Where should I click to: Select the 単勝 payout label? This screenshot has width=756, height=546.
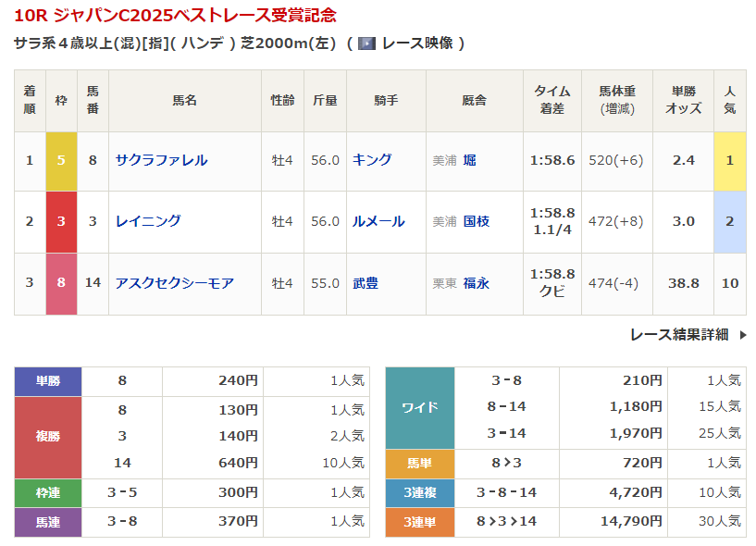coord(48,380)
